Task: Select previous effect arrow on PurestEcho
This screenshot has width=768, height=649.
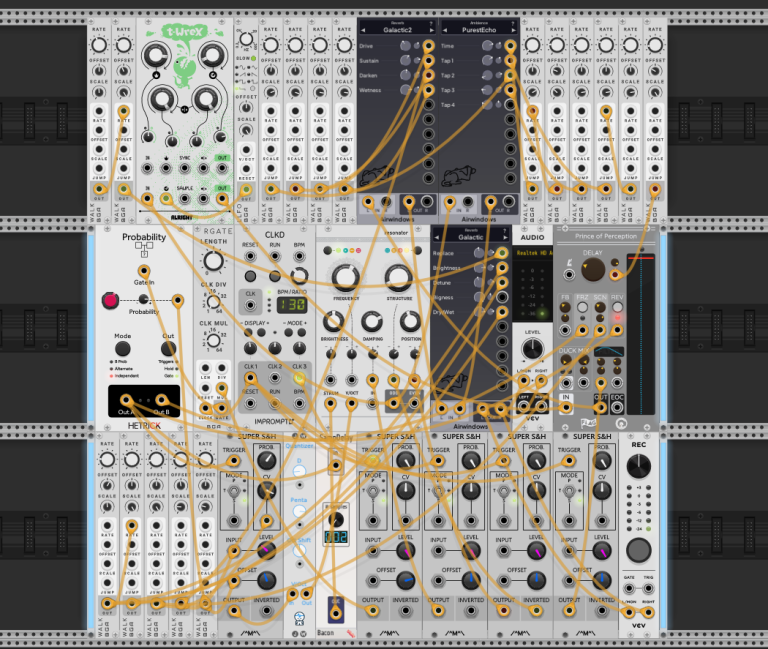Action: 445,30
